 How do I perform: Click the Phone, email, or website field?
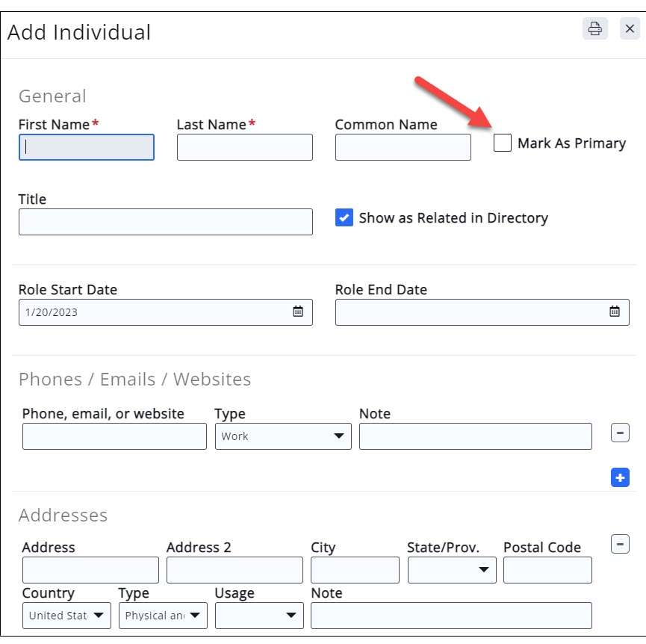(114, 436)
